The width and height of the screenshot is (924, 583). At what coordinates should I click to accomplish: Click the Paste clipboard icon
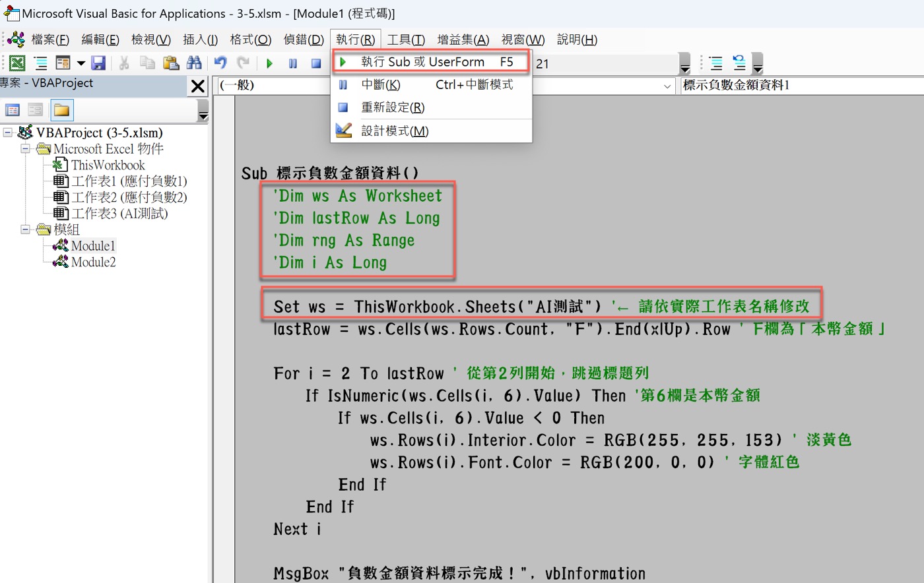coord(171,63)
